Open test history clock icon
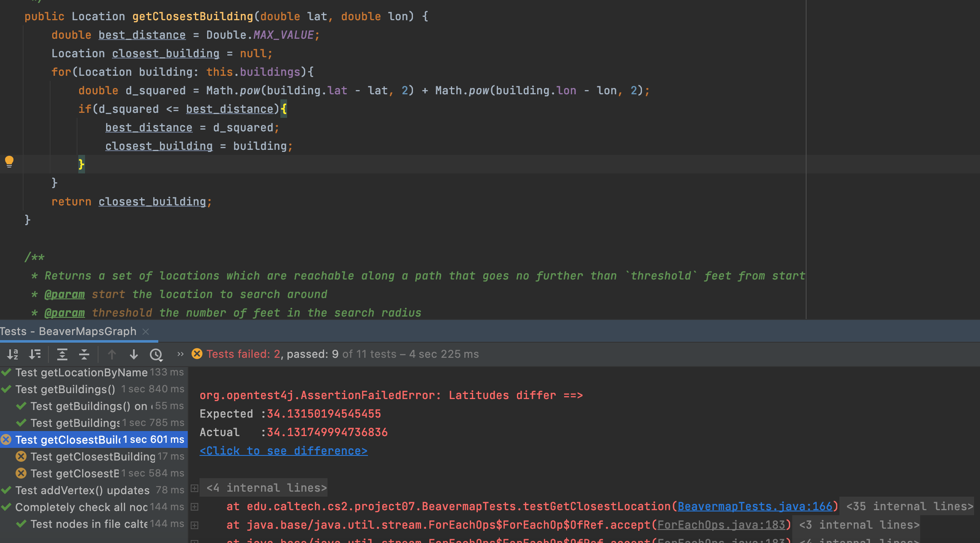The image size is (980, 543). click(x=156, y=354)
